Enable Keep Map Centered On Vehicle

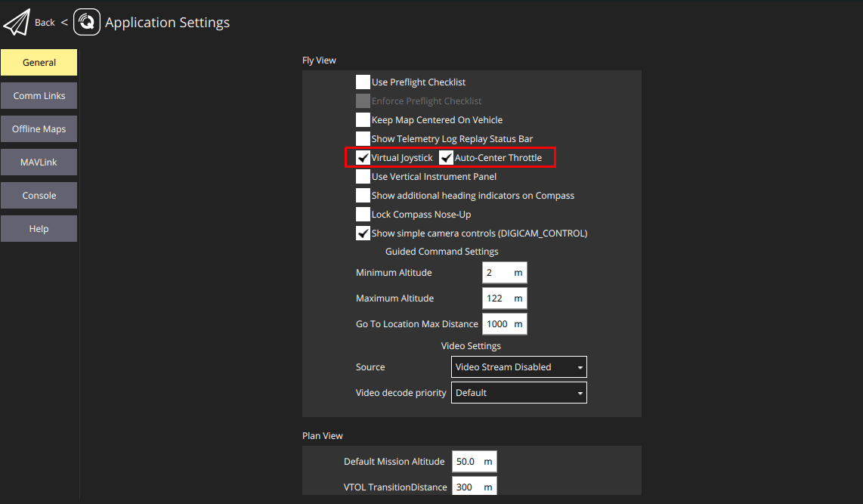click(363, 119)
